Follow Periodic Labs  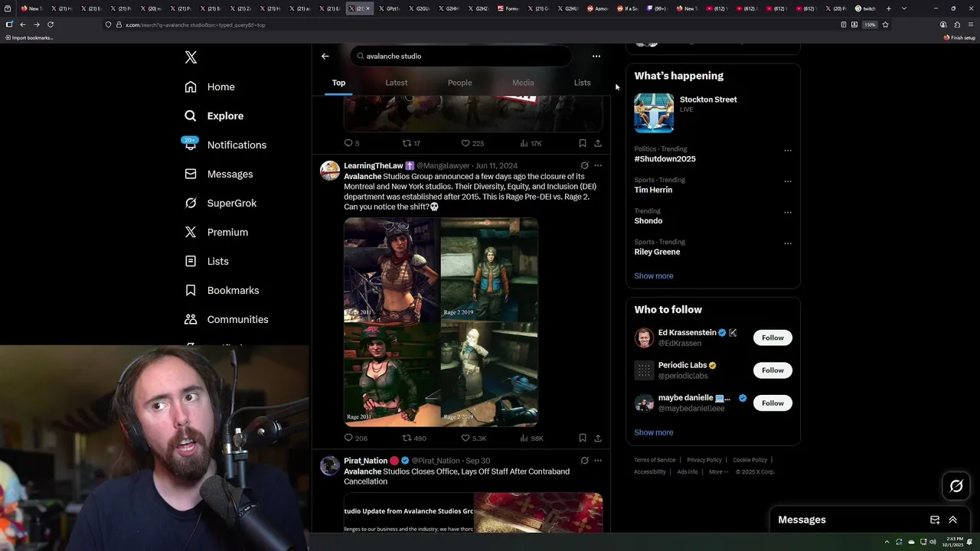(x=773, y=370)
